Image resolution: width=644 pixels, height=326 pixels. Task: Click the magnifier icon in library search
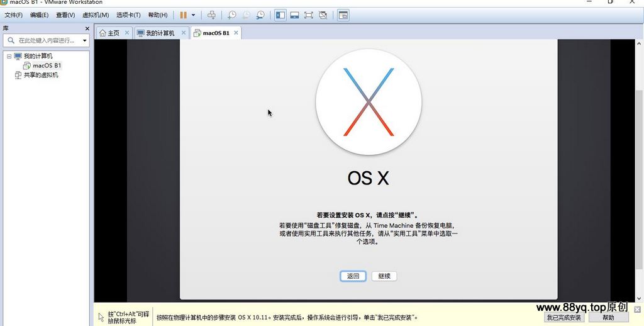pyautogui.click(x=11, y=40)
